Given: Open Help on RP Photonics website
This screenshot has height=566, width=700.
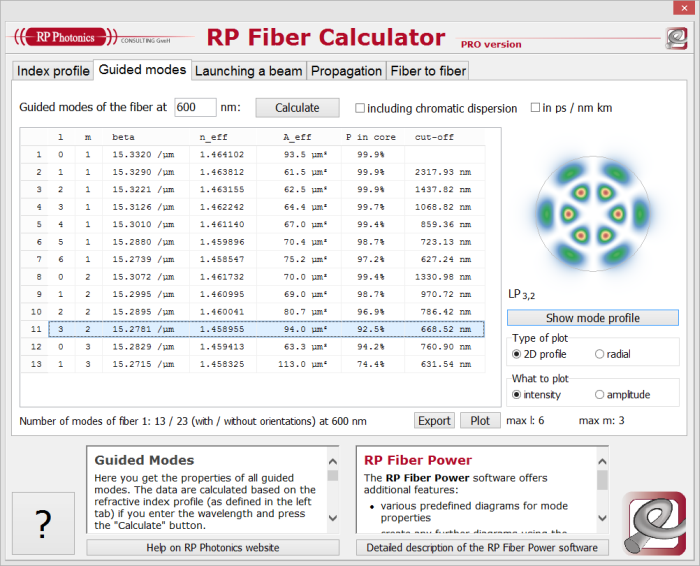Looking at the screenshot, I should 213,548.
